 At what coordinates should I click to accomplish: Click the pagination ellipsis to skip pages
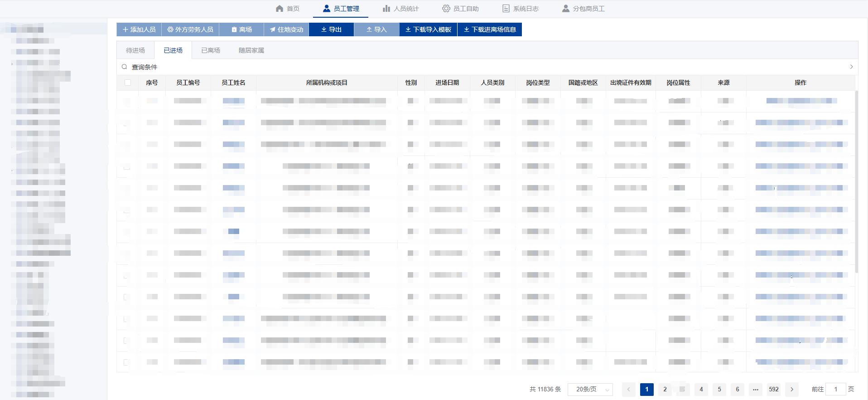coord(756,389)
